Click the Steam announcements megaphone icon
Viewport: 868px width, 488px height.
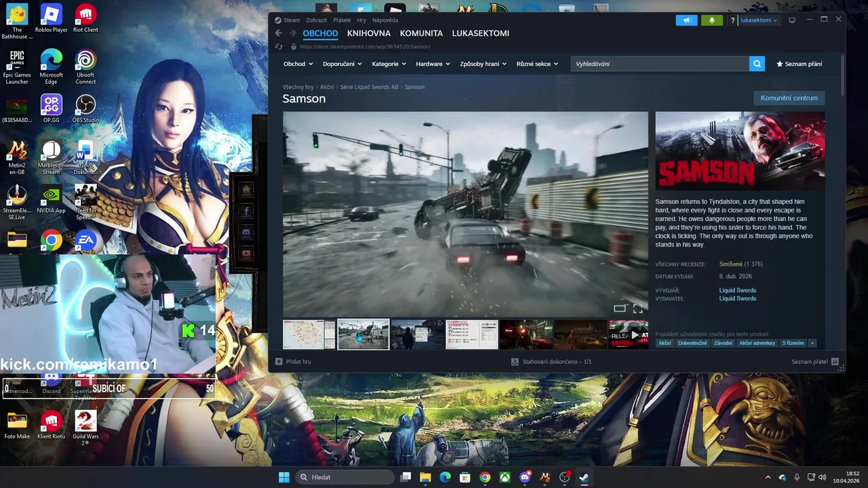(686, 20)
